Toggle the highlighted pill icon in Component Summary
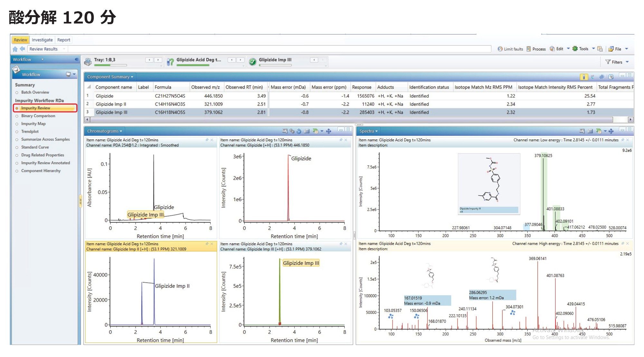This screenshot has height=357, width=644. pos(583,77)
